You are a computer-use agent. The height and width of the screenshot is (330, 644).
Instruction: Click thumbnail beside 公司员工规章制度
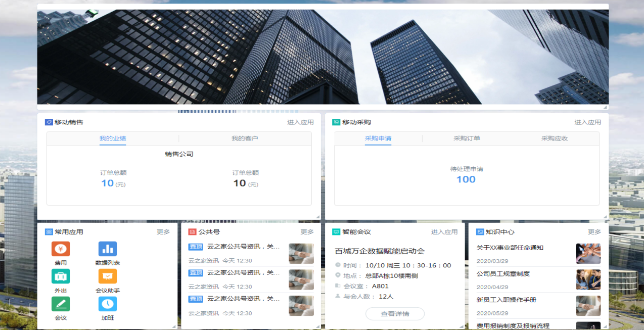(588, 279)
